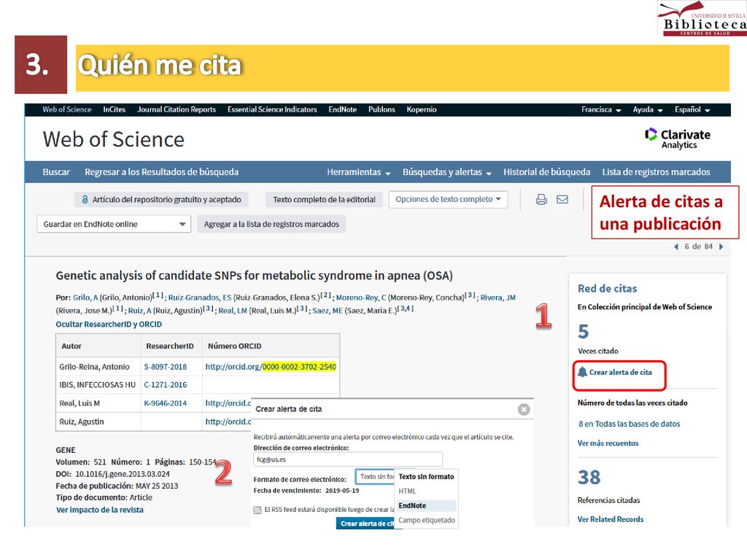Click 8 en Todas las bases de datos
This screenshot has height=560, width=747.
630,424
